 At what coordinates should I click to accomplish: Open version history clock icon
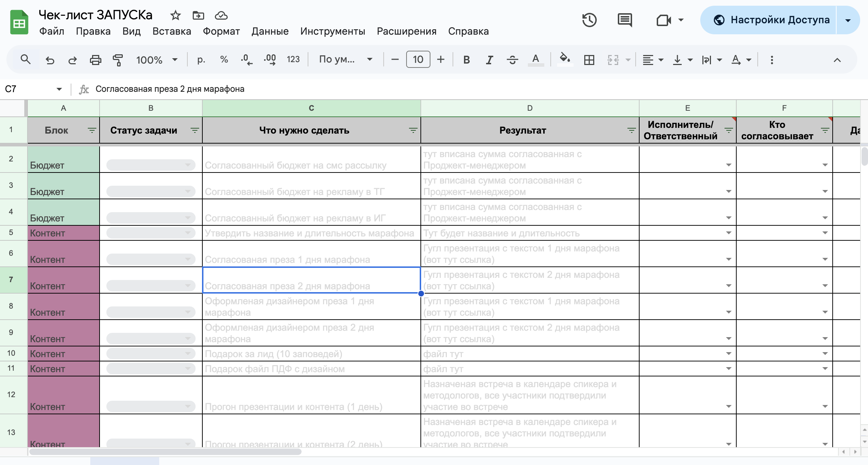[x=589, y=20]
